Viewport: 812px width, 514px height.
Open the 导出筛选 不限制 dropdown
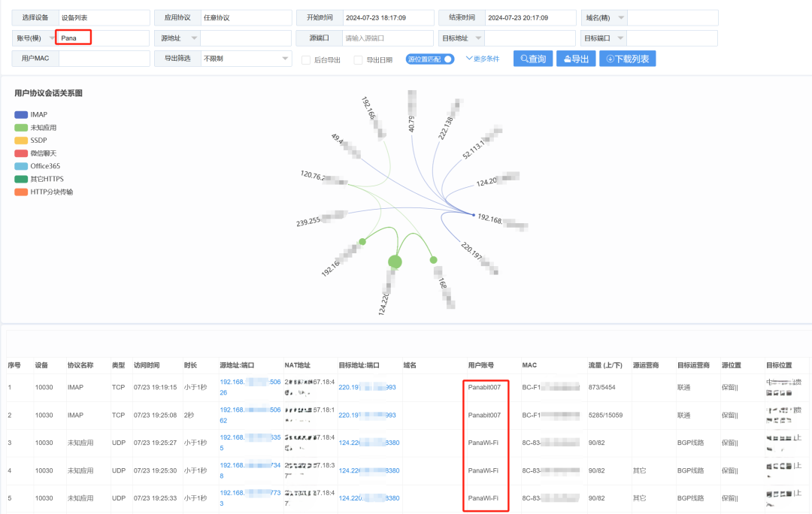coord(246,59)
